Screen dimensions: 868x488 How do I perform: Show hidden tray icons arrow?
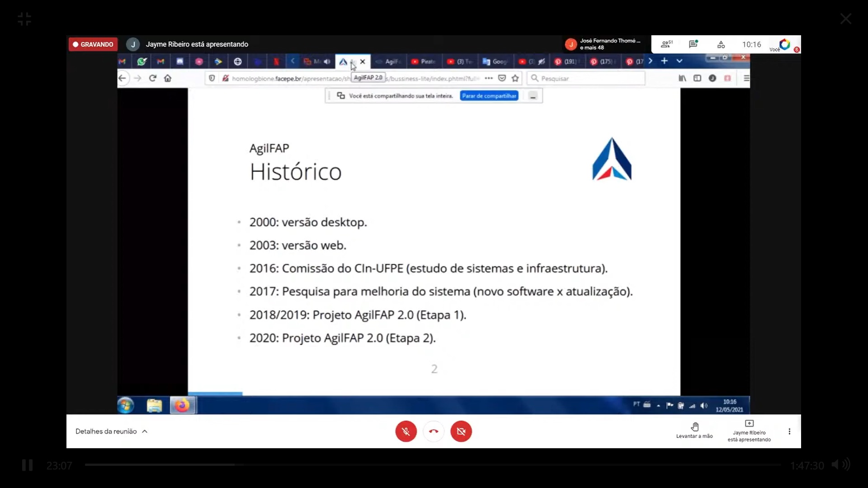click(x=658, y=405)
